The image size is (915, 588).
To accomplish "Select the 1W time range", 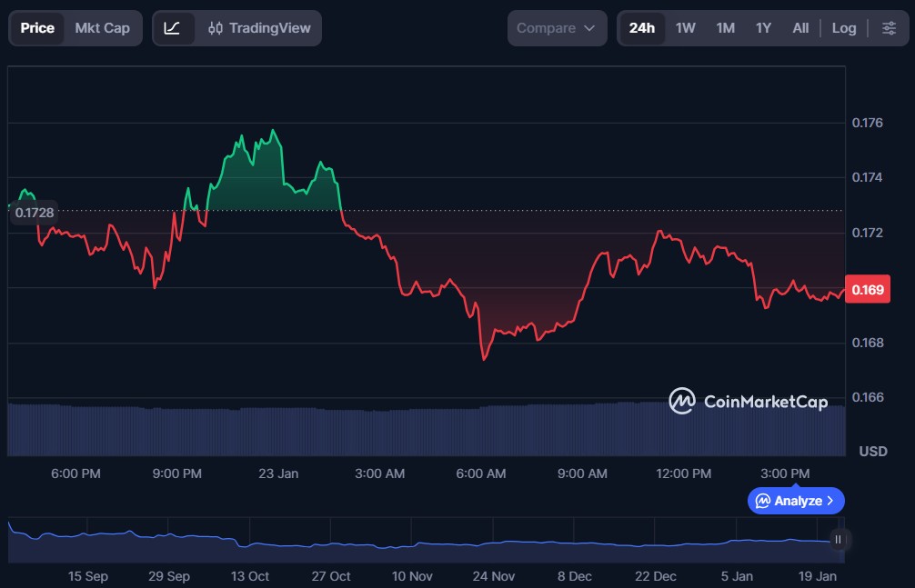I will point(685,28).
